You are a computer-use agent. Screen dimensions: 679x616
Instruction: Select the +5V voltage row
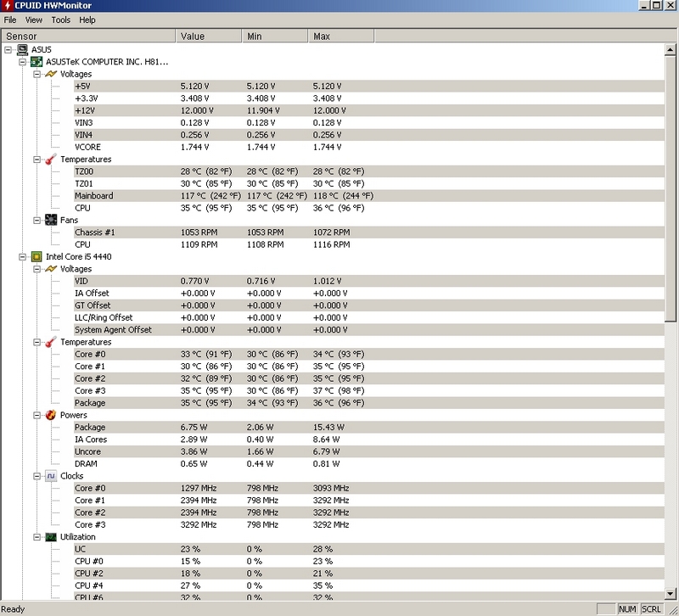369,87
